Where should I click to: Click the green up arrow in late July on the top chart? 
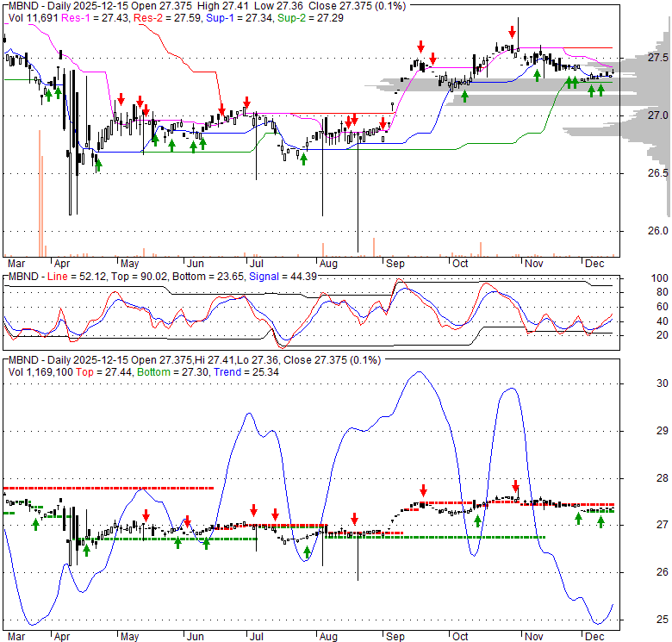click(304, 158)
